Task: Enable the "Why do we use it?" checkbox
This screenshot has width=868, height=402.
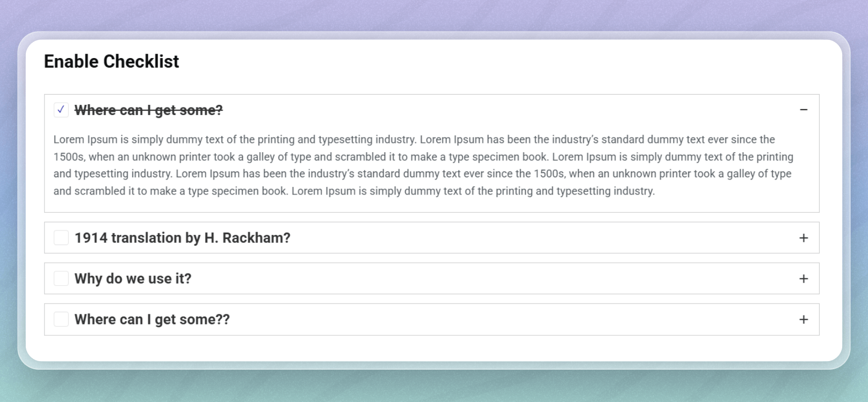Action: 61,278
